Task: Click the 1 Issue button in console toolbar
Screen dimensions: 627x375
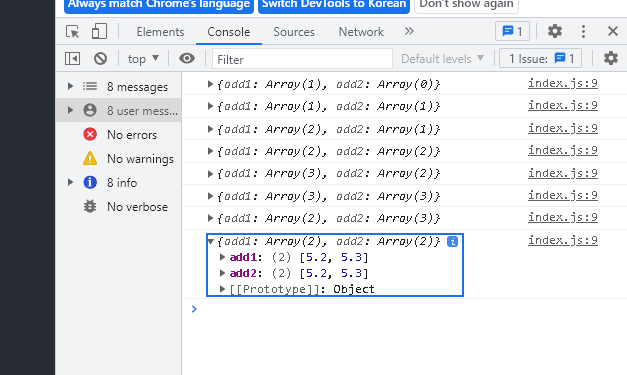Action: point(540,59)
